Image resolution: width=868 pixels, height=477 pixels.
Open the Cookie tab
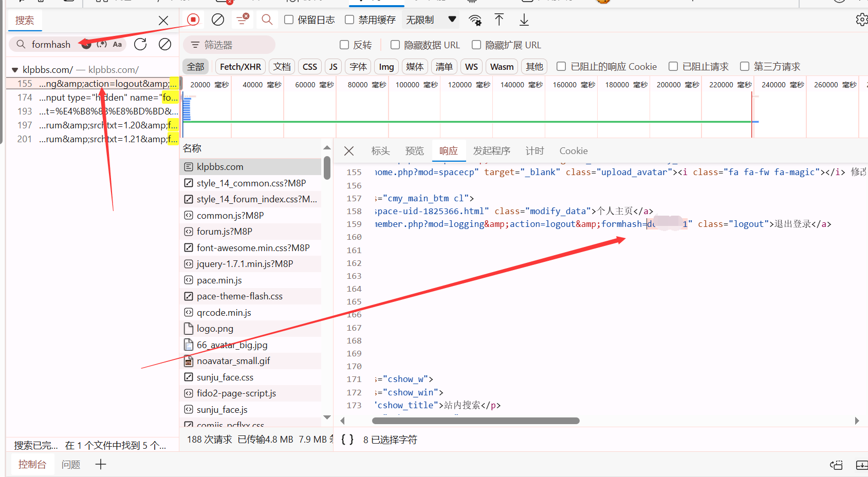(x=574, y=151)
